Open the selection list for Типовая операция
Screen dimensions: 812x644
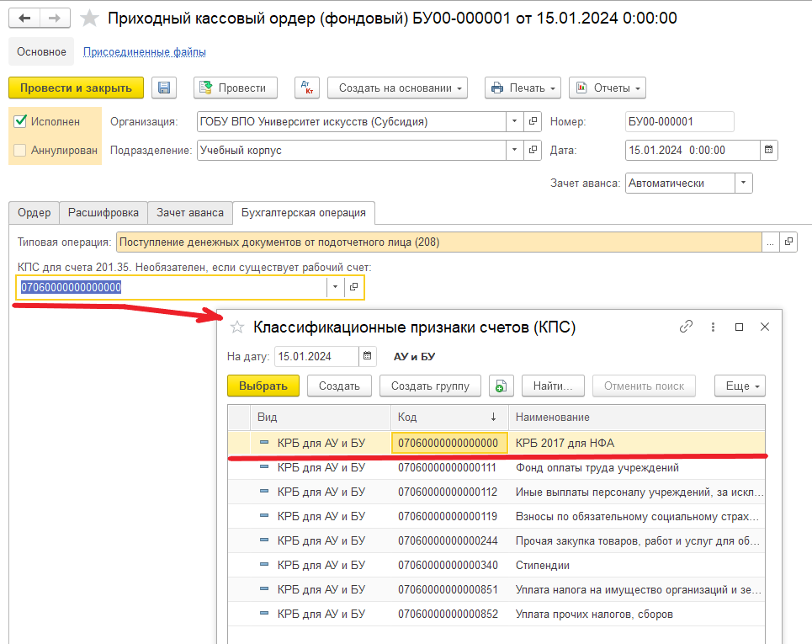(x=770, y=242)
